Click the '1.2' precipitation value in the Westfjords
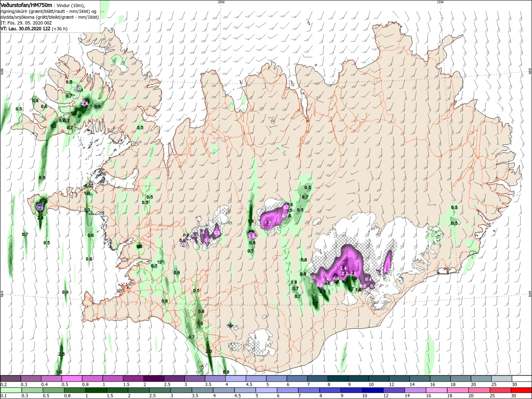Image resolution: width=532 pixels, height=399 pixels. (x=53, y=126)
